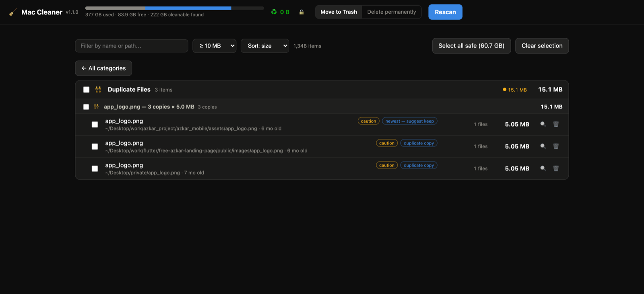
Task: Click duplicate copy tag on Desktop/private row
Action: (419, 165)
